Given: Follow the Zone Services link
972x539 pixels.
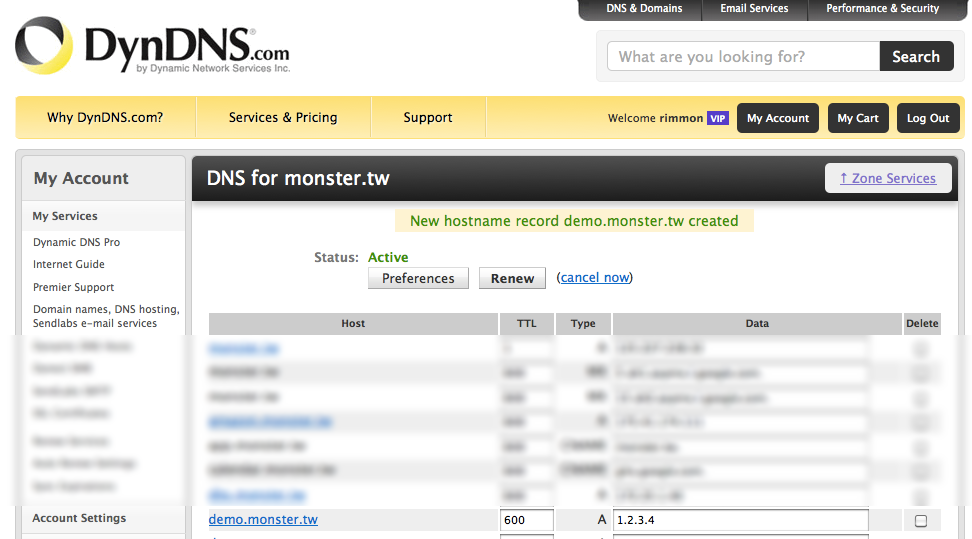Looking at the screenshot, I should coord(888,178).
